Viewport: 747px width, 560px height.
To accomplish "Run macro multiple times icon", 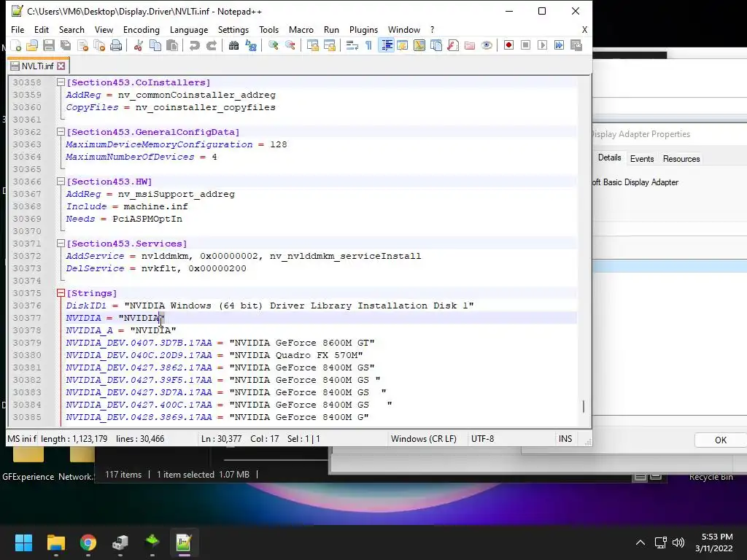I will tap(559, 45).
